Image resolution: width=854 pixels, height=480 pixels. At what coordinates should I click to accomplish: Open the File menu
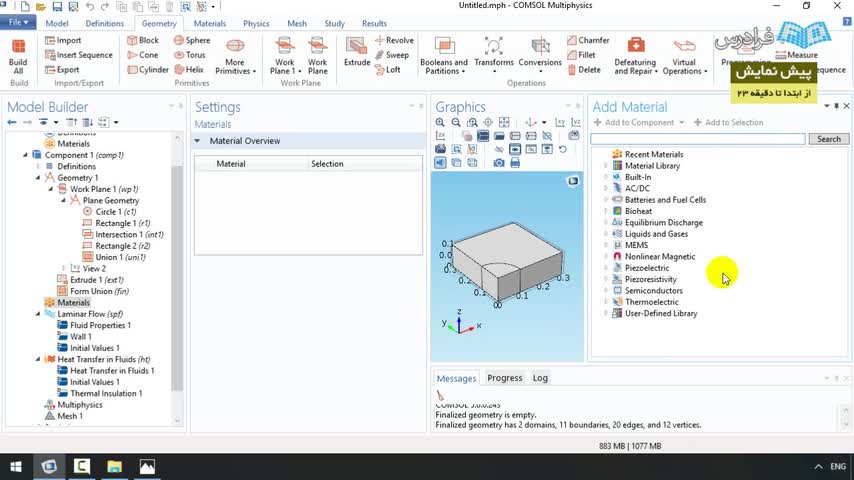18,22
